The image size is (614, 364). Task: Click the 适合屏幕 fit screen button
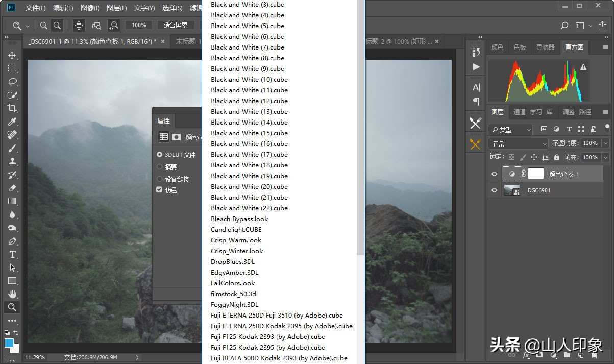pyautogui.click(x=176, y=25)
